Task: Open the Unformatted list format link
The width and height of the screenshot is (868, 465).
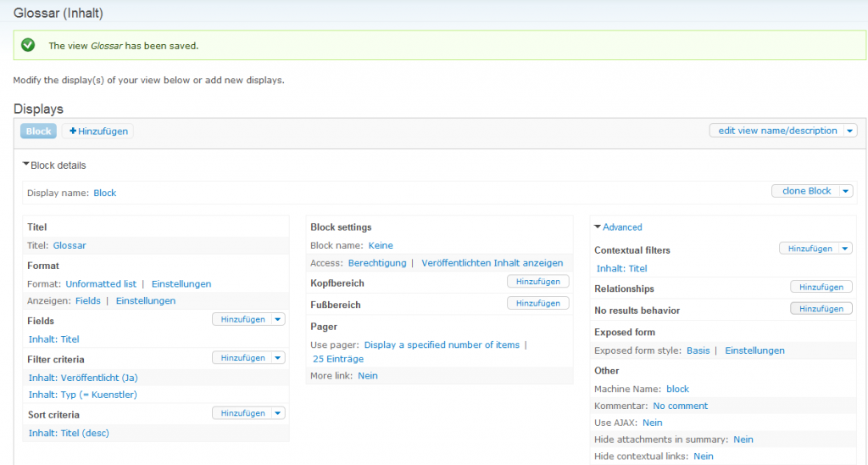Action: (x=101, y=284)
